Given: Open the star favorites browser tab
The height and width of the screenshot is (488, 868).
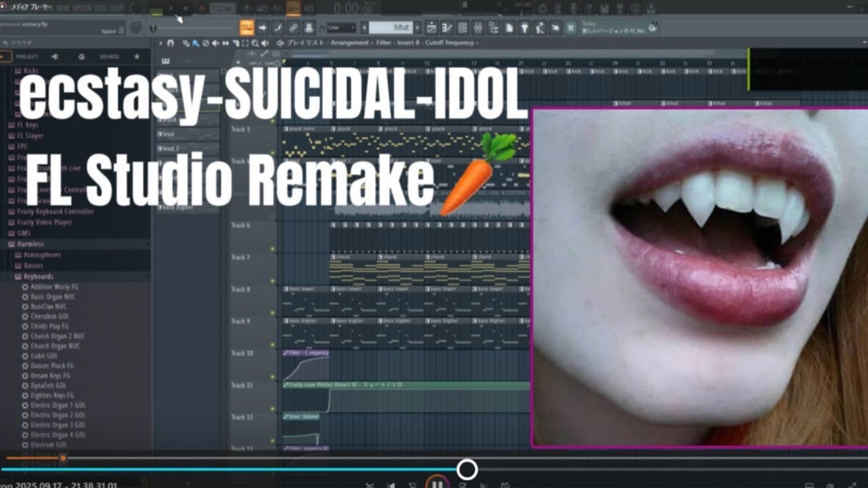Looking at the screenshot, I should click(137, 57).
